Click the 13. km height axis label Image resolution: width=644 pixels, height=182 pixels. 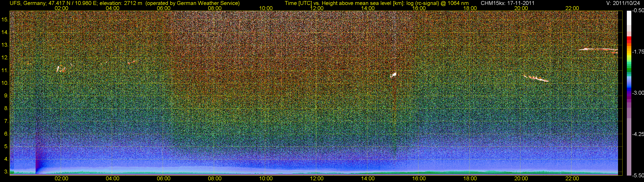pyautogui.click(x=5, y=45)
